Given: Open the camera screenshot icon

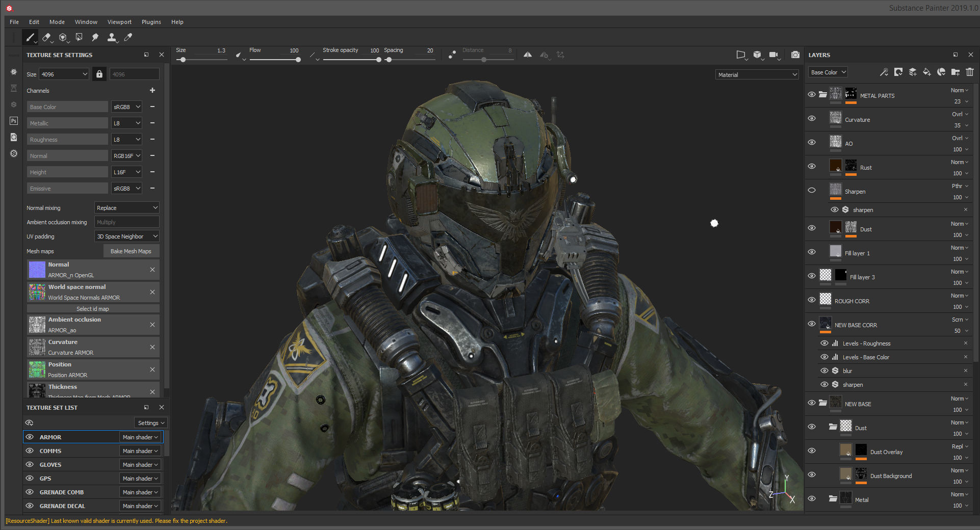Looking at the screenshot, I should (795, 55).
